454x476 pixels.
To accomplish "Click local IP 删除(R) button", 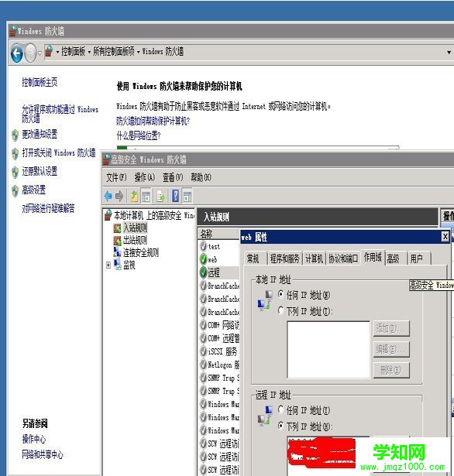I will (391, 370).
